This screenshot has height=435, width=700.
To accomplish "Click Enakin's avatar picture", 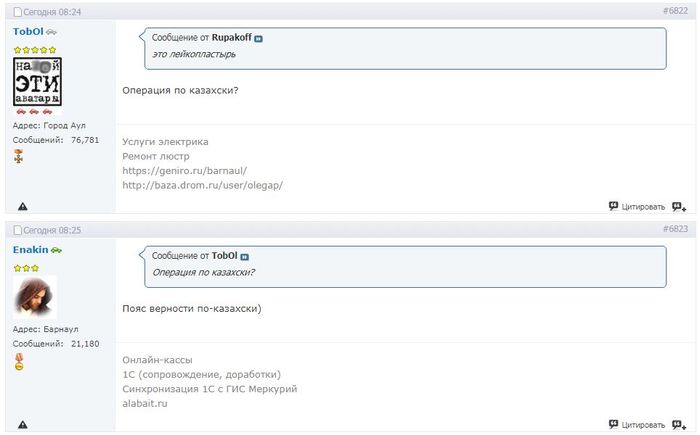I will [x=35, y=297].
